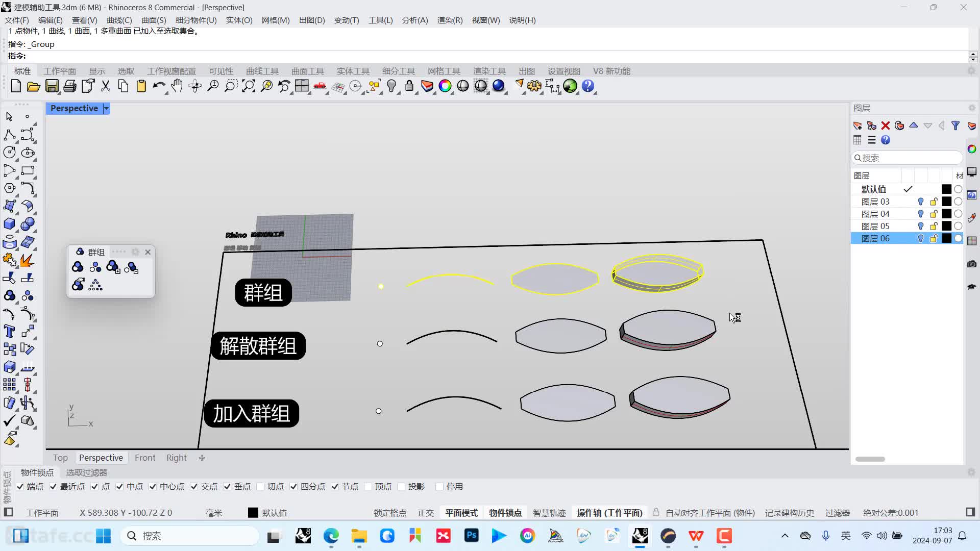Toggle visibility of 图层 05 layer
This screenshot has width=980, height=551.
920,226
